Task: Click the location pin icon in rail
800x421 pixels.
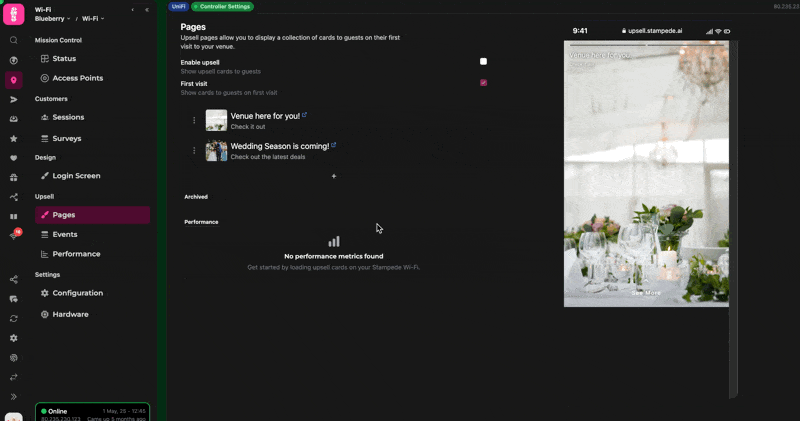Action: tap(14, 80)
